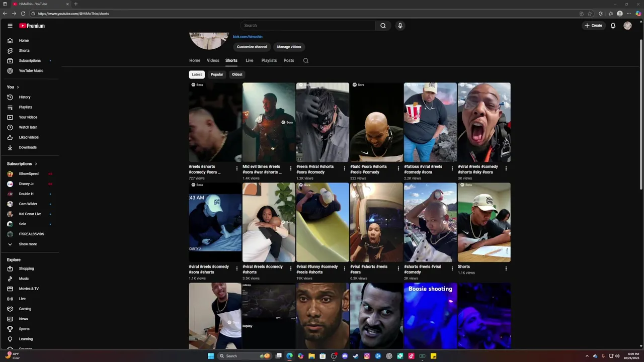Open options for 'Mid evil times' short
Image resolution: width=644 pixels, height=362 pixels.
coord(291,168)
